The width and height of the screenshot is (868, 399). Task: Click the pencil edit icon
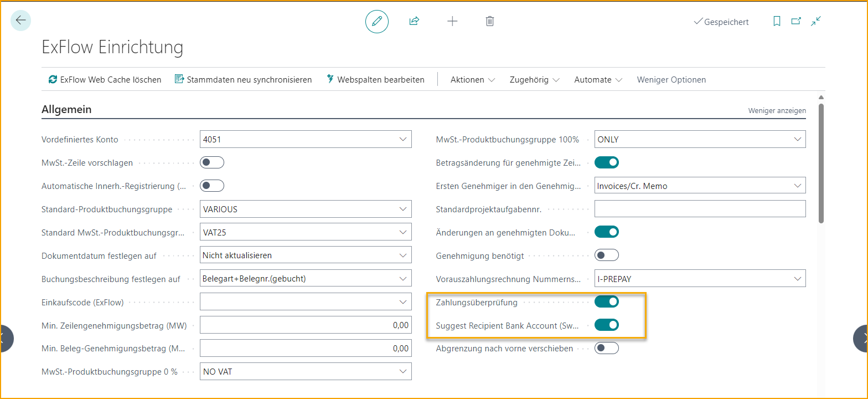(377, 21)
